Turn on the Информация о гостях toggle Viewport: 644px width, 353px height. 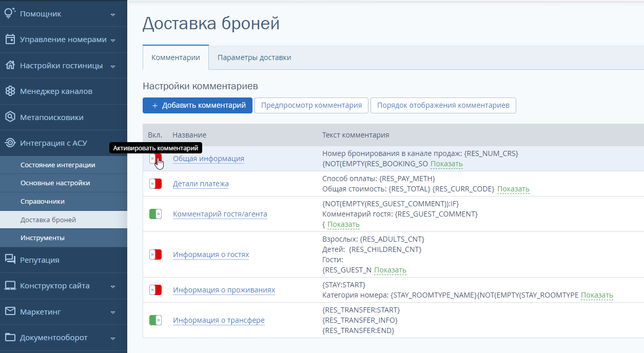click(x=155, y=254)
